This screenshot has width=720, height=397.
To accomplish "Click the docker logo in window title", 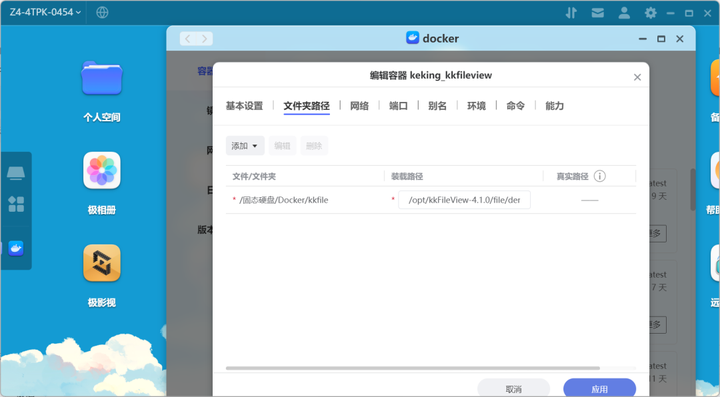I will pos(412,38).
